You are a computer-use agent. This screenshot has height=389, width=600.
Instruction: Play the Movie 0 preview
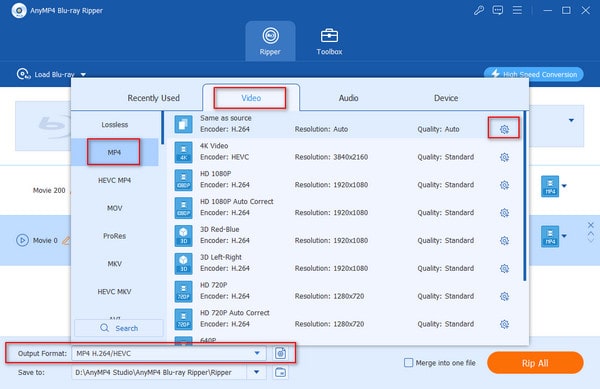click(x=22, y=240)
